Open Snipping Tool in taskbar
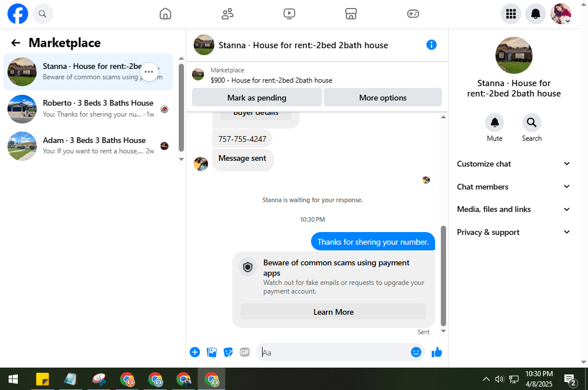This screenshot has width=588, height=390. click(x=99, y=379)
